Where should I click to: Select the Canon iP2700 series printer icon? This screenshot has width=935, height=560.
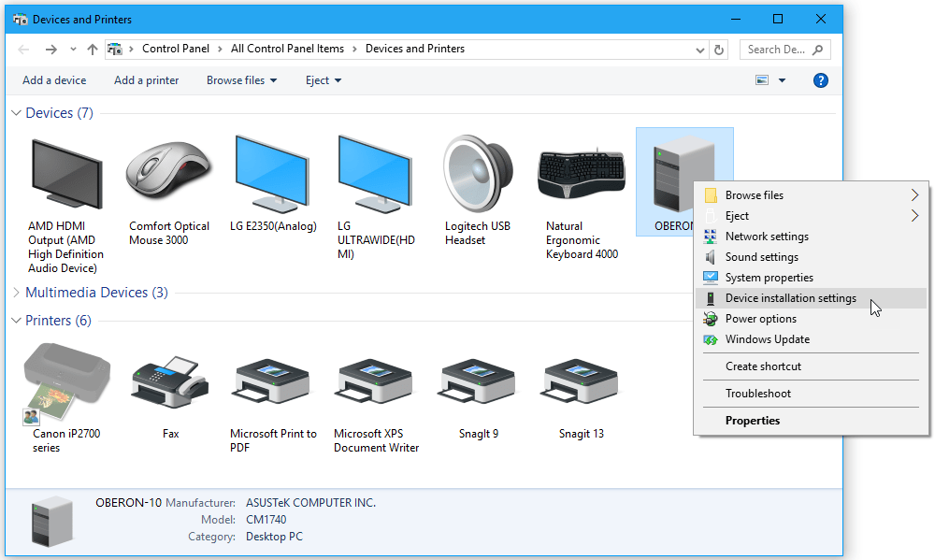66,382
